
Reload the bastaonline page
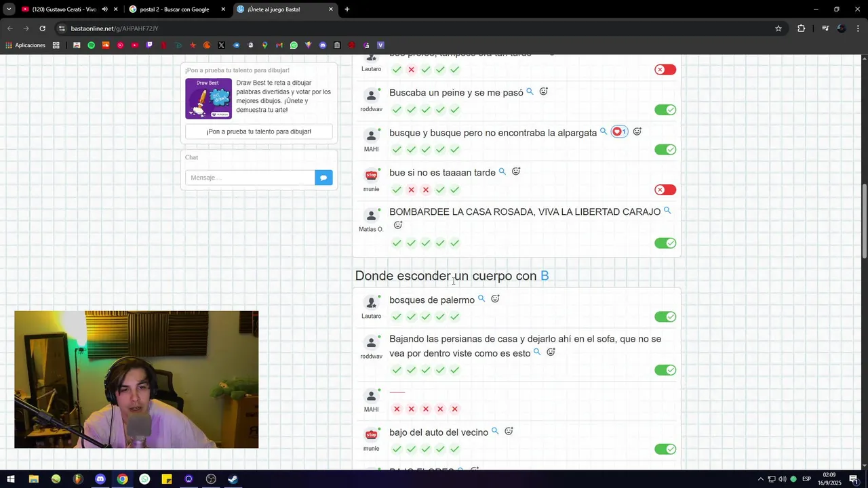click(42, 28)
